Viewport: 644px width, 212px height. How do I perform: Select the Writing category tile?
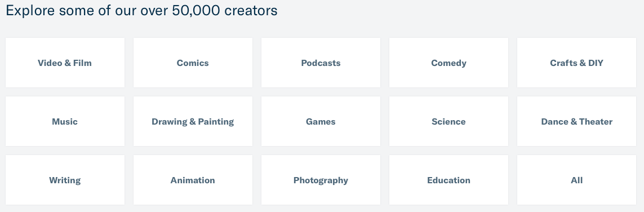[x=65, y=180]
